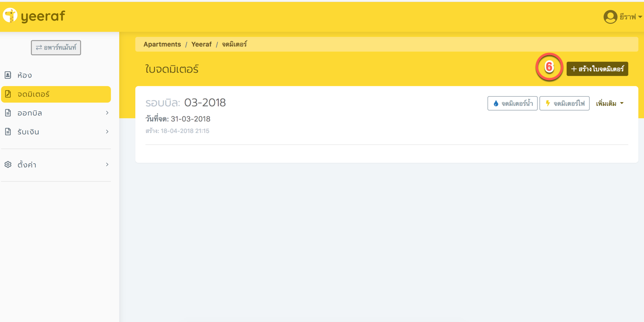Open จดมิเตอร์ไฟ for billing cycle 03-2018

564,103
